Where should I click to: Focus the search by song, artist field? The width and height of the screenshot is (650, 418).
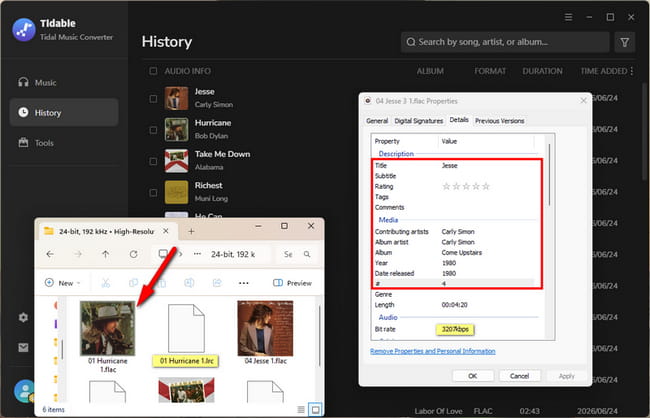505,42
